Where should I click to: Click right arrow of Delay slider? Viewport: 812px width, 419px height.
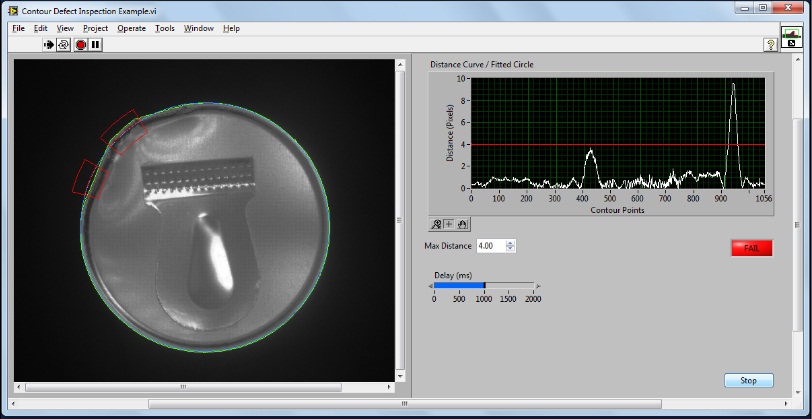tap(538, 285)
